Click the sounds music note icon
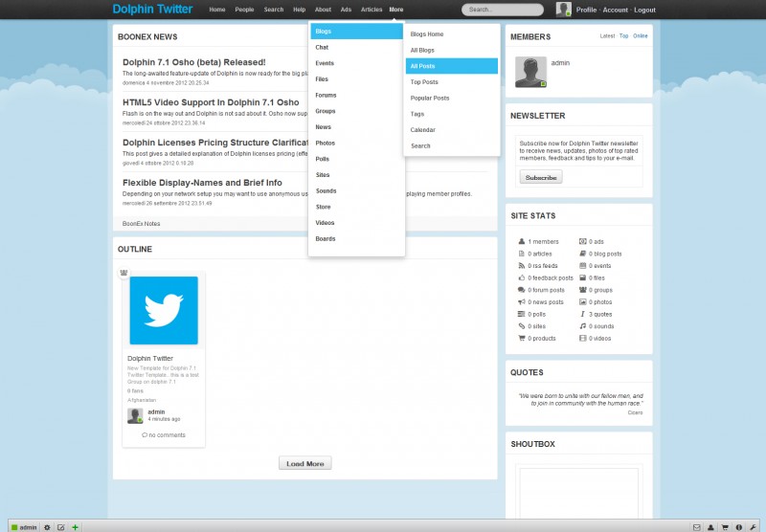766x532 pixels. [582, 326]
